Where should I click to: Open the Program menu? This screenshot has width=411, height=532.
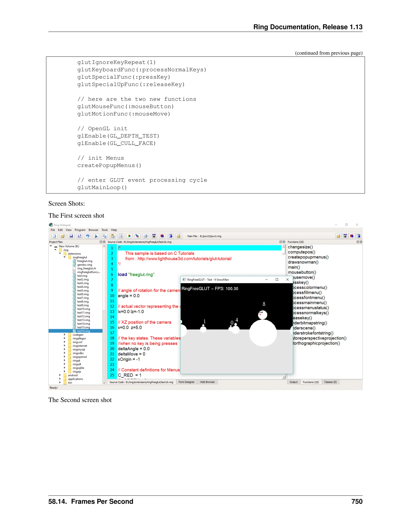pyautogui.click(x=80, y=230)
